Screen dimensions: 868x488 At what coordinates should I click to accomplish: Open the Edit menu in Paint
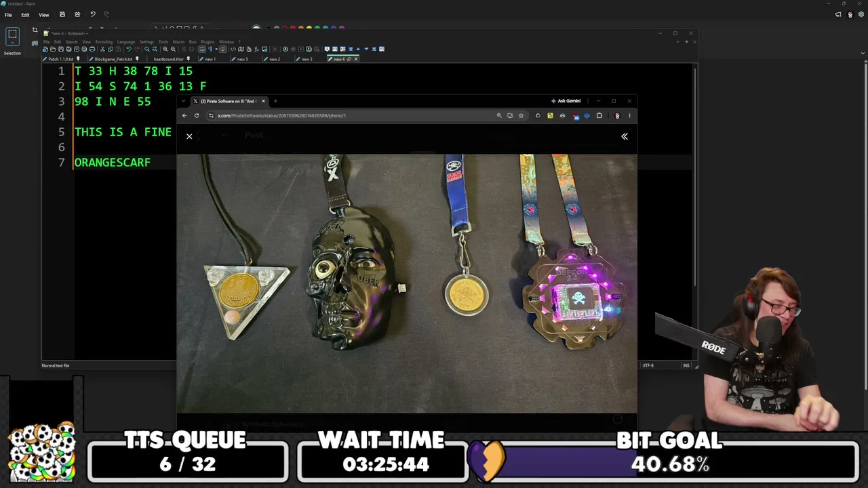(25, 15)
